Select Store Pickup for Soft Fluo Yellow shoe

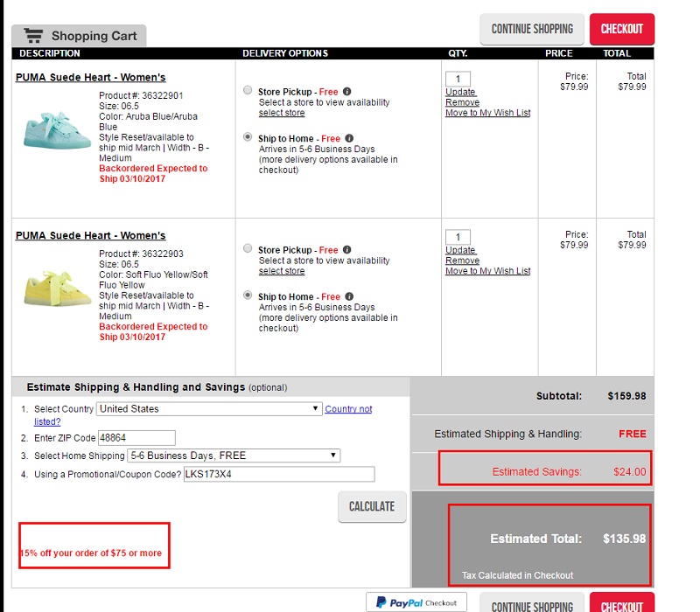tap(248, 248)
